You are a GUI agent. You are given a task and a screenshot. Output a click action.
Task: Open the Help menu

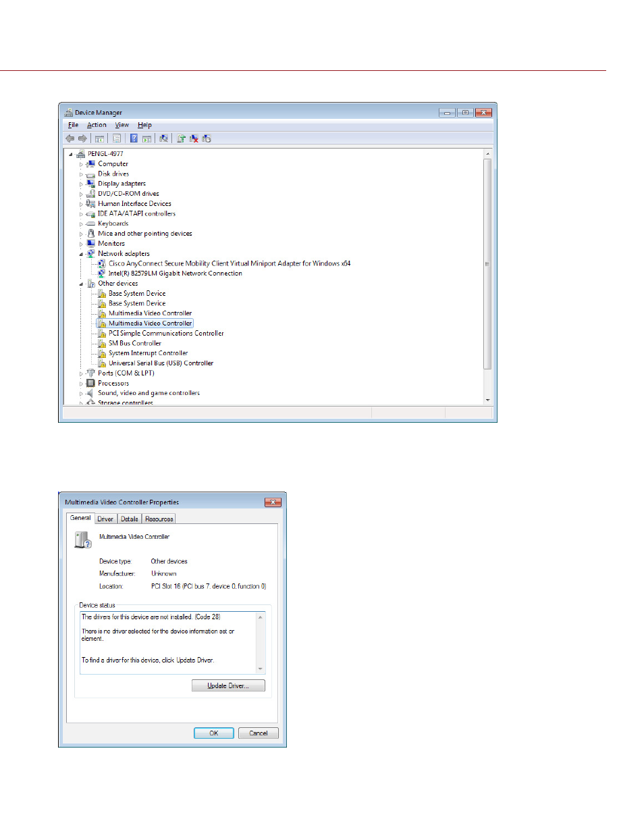coord(144,125)
